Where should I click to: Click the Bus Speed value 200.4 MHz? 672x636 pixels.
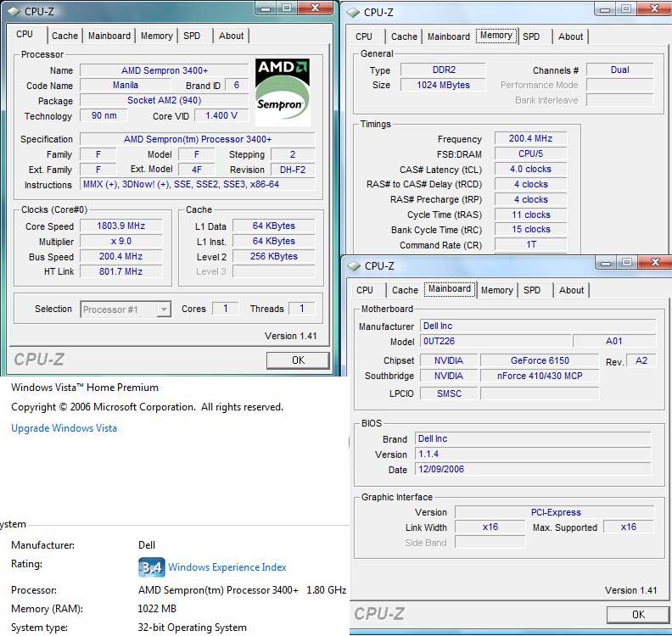(x=120, y=256)
